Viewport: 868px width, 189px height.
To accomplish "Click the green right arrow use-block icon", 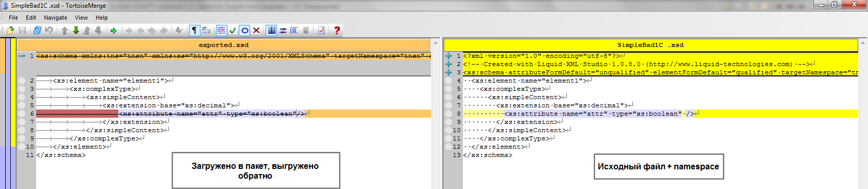I will [114, 30].
